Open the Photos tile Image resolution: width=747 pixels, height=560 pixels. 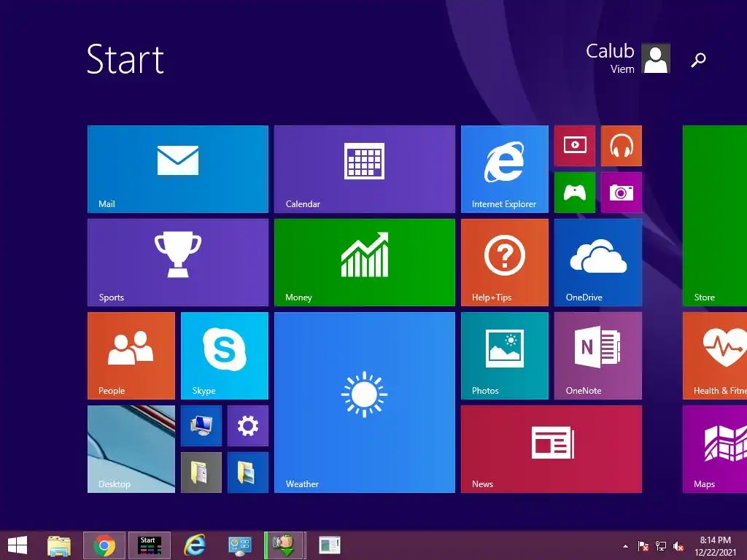[505, 356]
